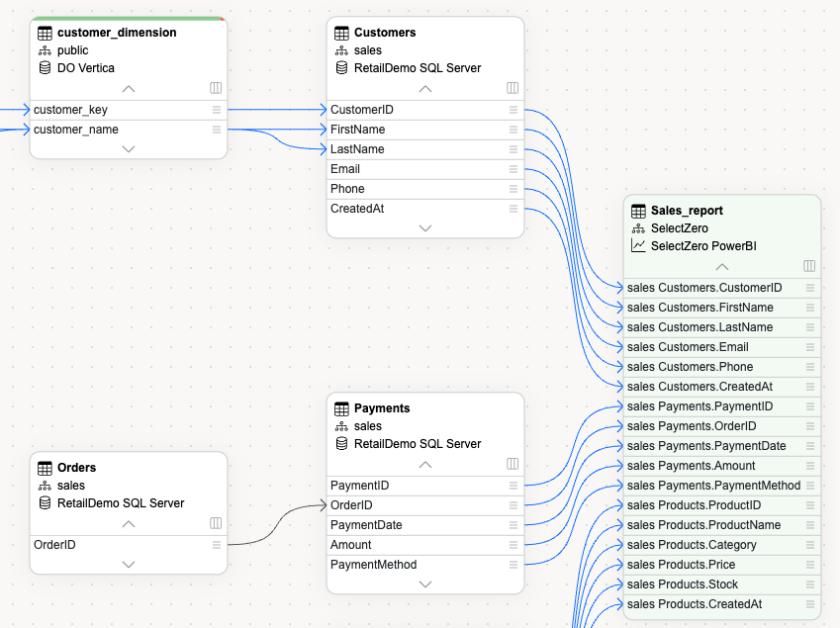The width and height of the screenshot is (840, 628).
Task: Click the down chevron in Payments node
Action: pos(425,583)
